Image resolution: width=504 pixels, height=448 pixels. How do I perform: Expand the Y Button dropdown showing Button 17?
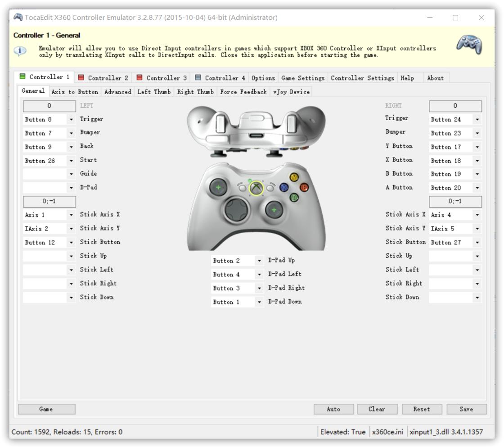click(x=455, y=147)
